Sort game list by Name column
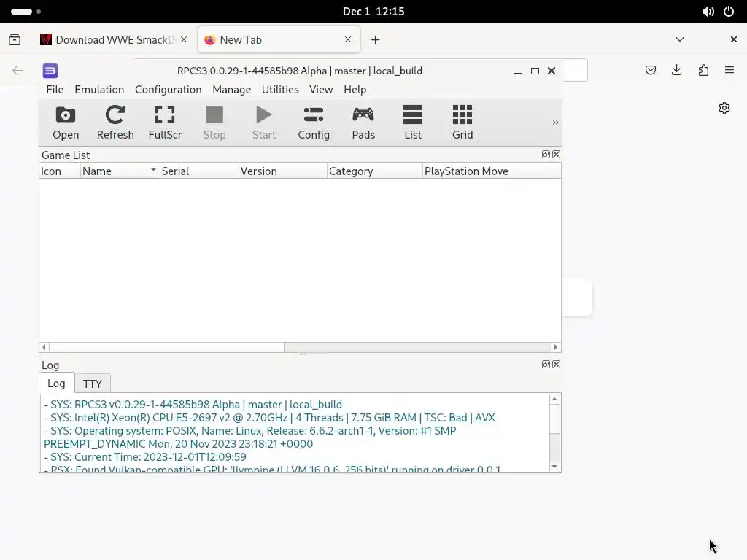 pyautogui.click(x=120, y=171)
